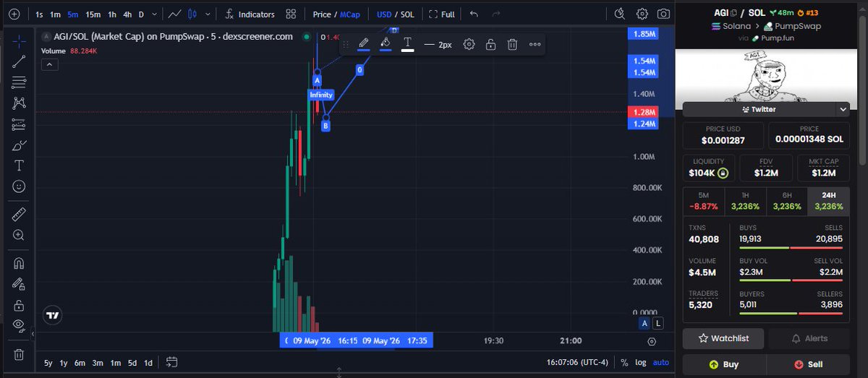Open the indicator templates grid icon

click(x=291, y=14)
